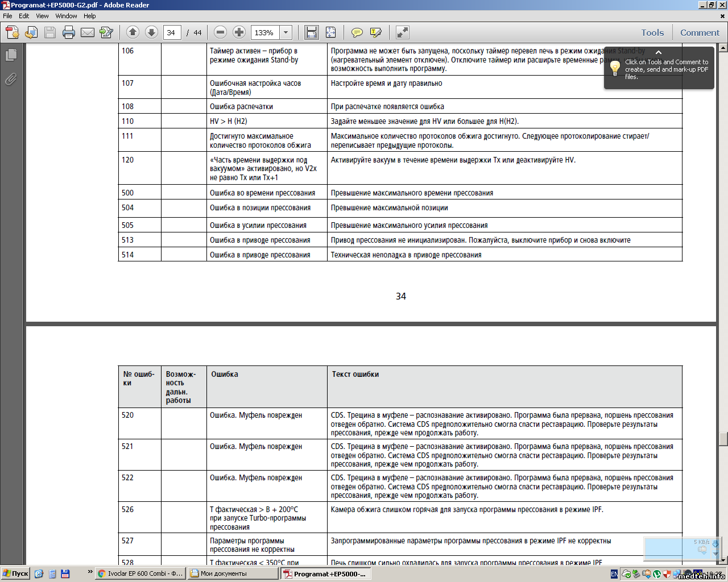
Task: Toggle the fit-width scrolling mode
Action: click(x=312, y=32)
